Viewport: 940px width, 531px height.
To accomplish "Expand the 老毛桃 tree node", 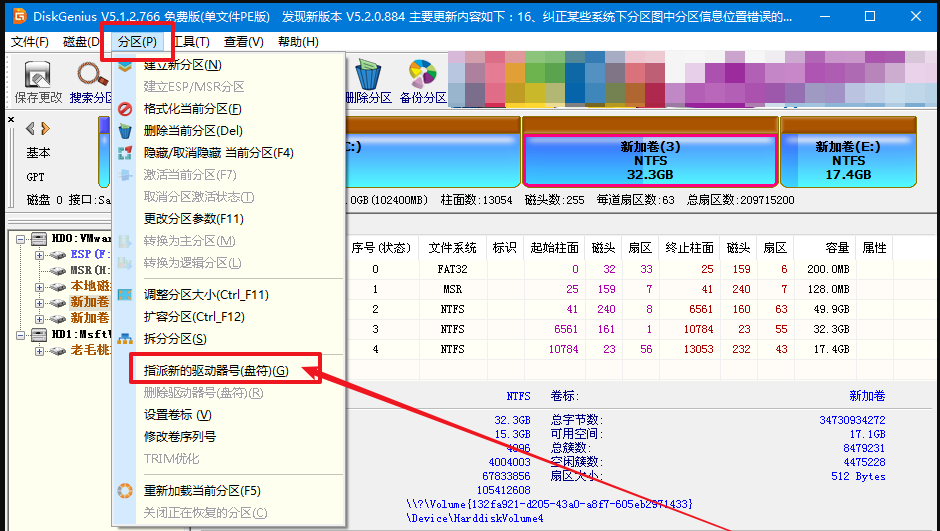I will click(39, 351).
